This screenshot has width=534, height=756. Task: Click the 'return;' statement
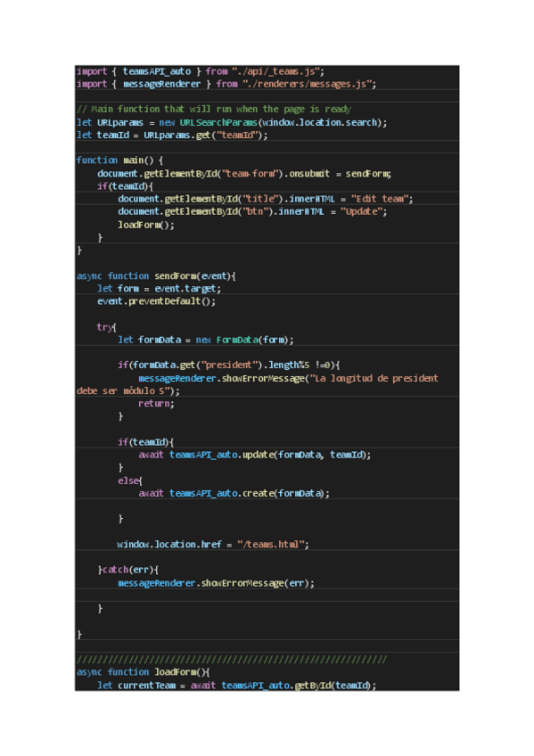tap(156, 403)
